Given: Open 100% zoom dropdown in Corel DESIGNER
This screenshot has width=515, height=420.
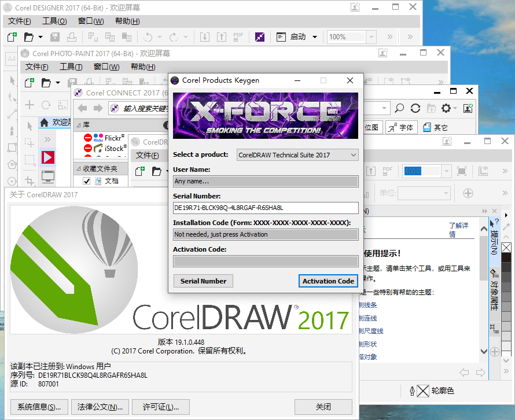Looking at the screenshot, I should 371,37.
